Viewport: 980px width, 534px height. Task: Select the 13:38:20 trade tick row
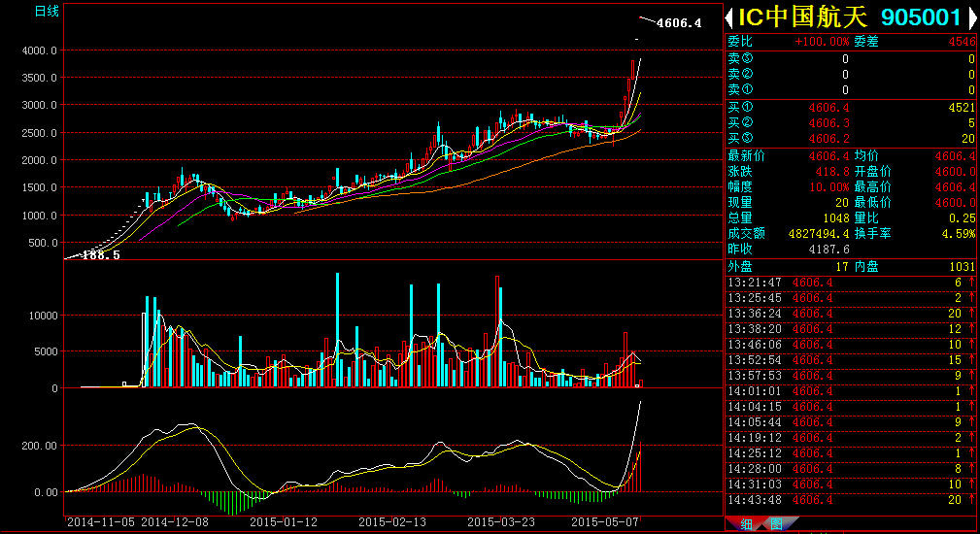(x=851, y=329)
